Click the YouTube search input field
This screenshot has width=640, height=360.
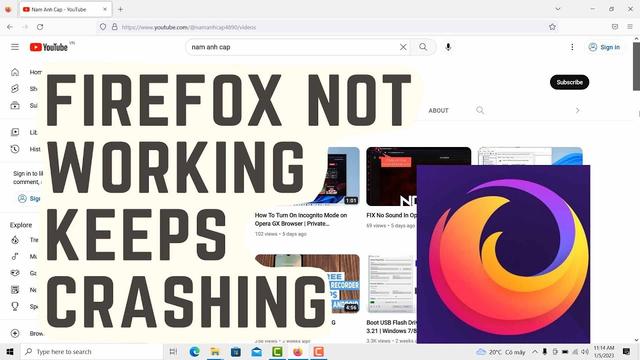tap(294, 47)
